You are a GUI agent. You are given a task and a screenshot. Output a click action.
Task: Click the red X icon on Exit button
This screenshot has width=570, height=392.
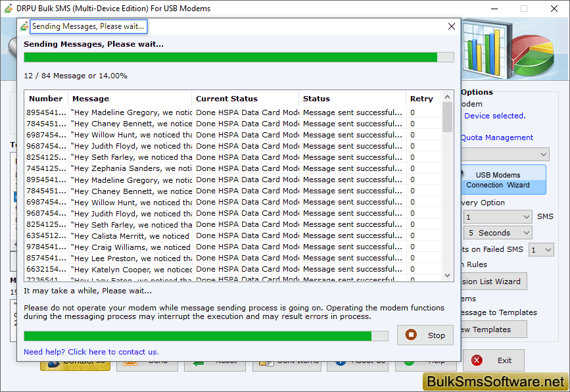point(477,360)
